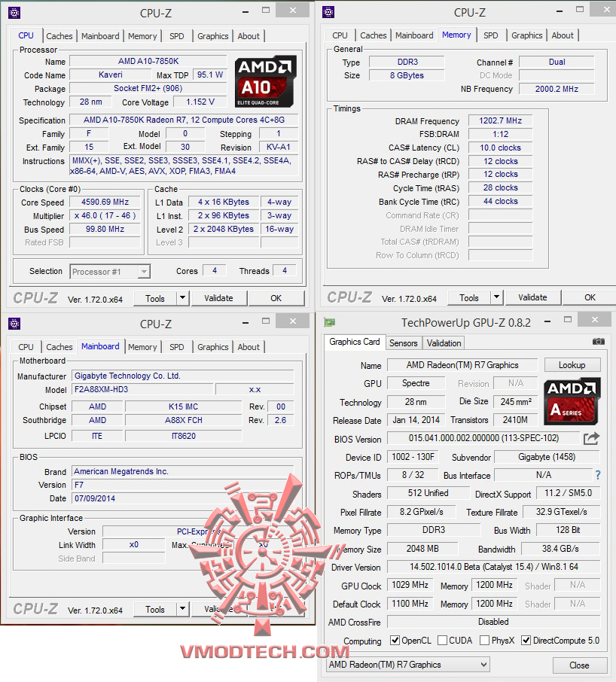Image resolution: width=616 pixels, height=682 pixels.
Task: Select CPU tab in Memory CPU-Z window
Action: (x=340, y=35)
